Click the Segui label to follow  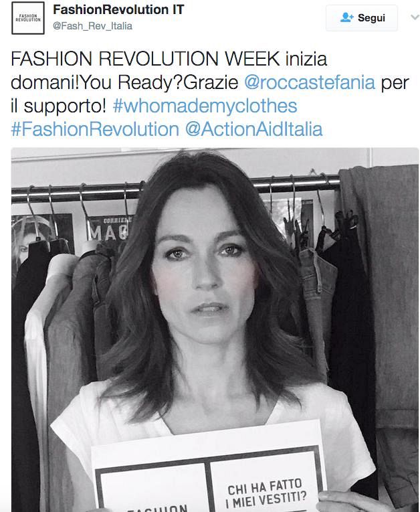[x=371, y=17]
